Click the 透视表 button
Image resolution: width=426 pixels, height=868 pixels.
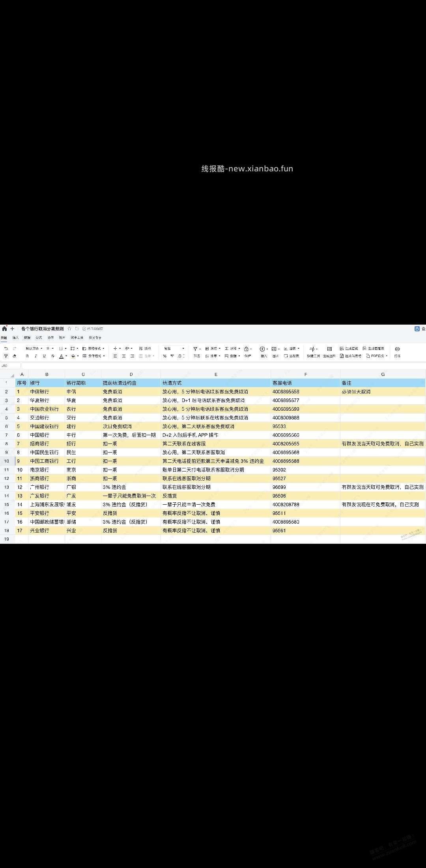pyautogui.click(x=291, y=356)
